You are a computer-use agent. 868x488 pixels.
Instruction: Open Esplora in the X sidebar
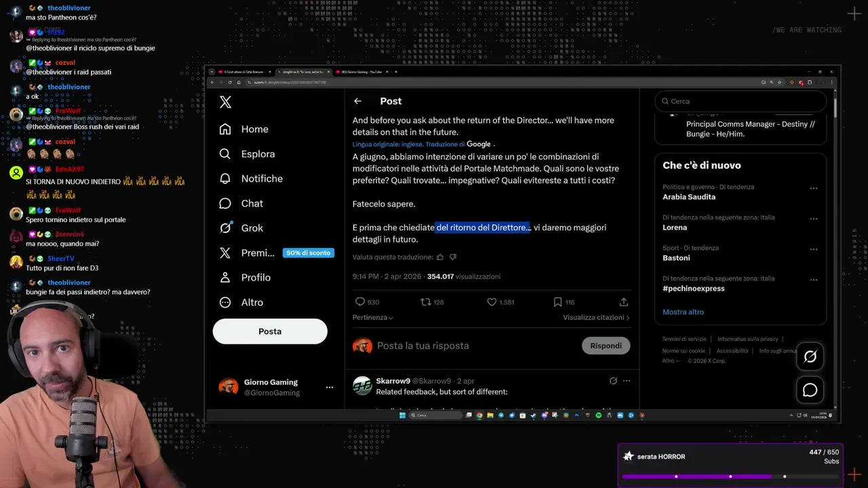248,154
